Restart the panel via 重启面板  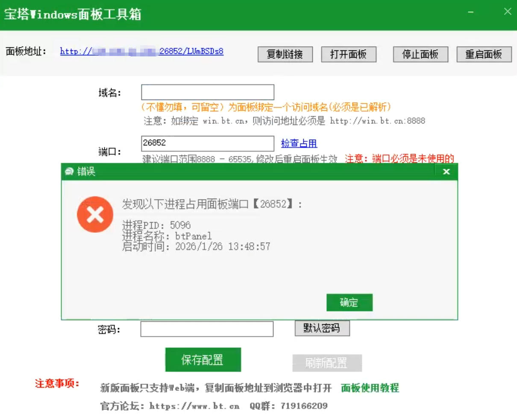(484, 54)
